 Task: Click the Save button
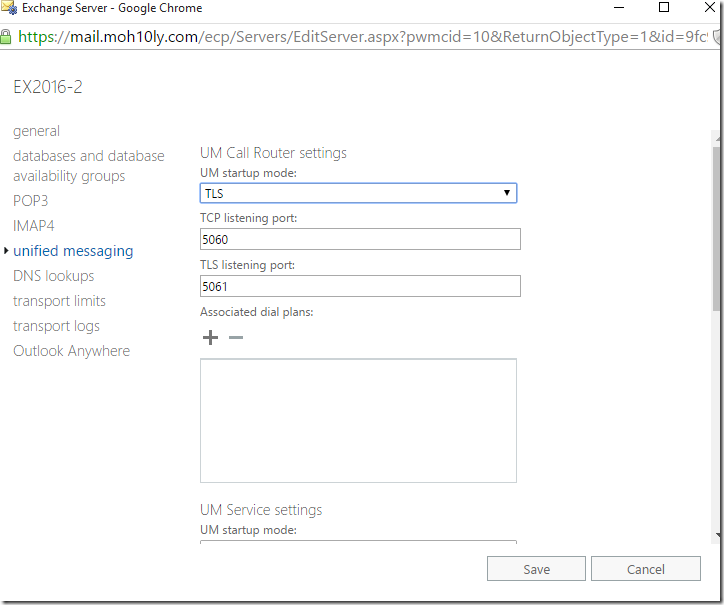click(x=536, y=569)
